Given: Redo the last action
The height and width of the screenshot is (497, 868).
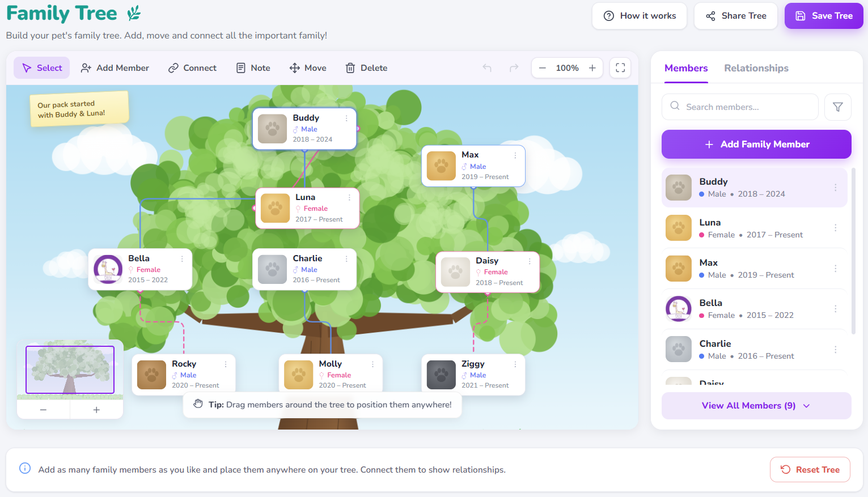Looking at the screenshot, I should coord(514,68).
